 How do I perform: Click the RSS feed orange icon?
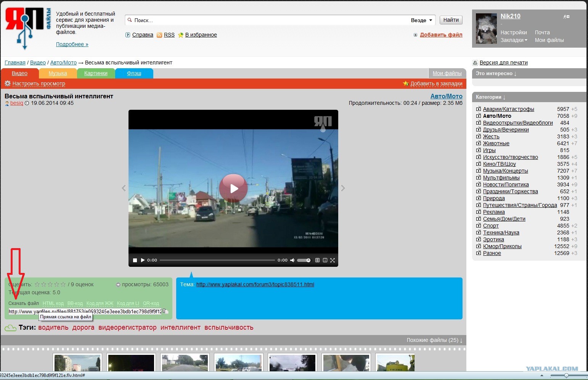pos(159,35)
